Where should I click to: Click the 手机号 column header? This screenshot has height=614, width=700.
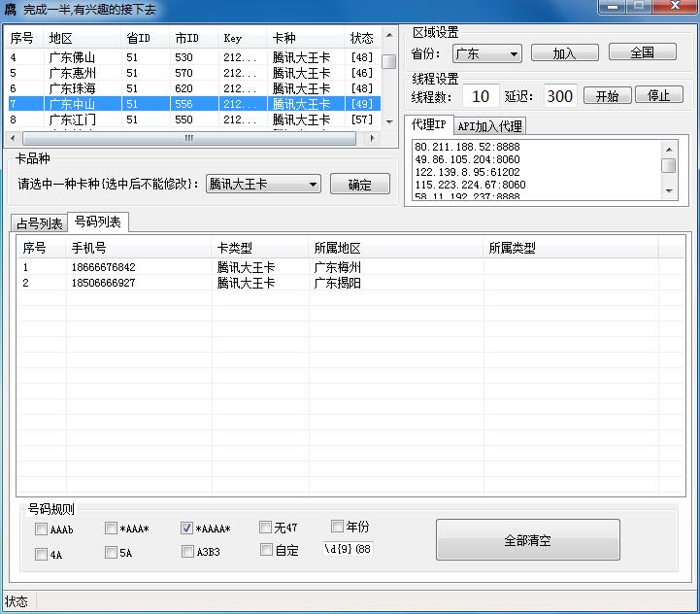(x=139, y=248)
